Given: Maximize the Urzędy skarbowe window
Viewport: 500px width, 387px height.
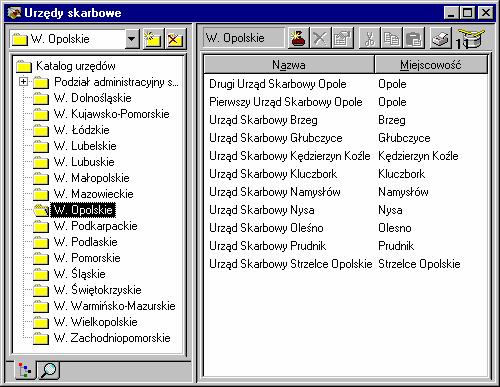Looking at the screenshot, I should 467,13.
